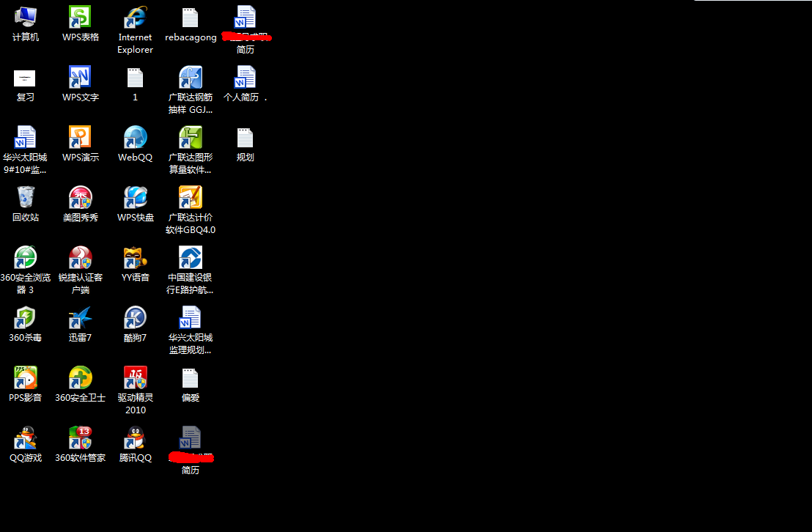Click the 广联达图形算量软件 shortcut
The width and height of the screenshot is (812, 532).
coord(190,137)
